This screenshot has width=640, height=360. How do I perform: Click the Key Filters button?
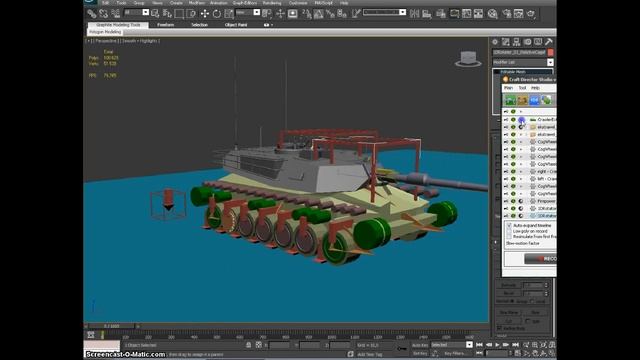[x=454, y=353]
